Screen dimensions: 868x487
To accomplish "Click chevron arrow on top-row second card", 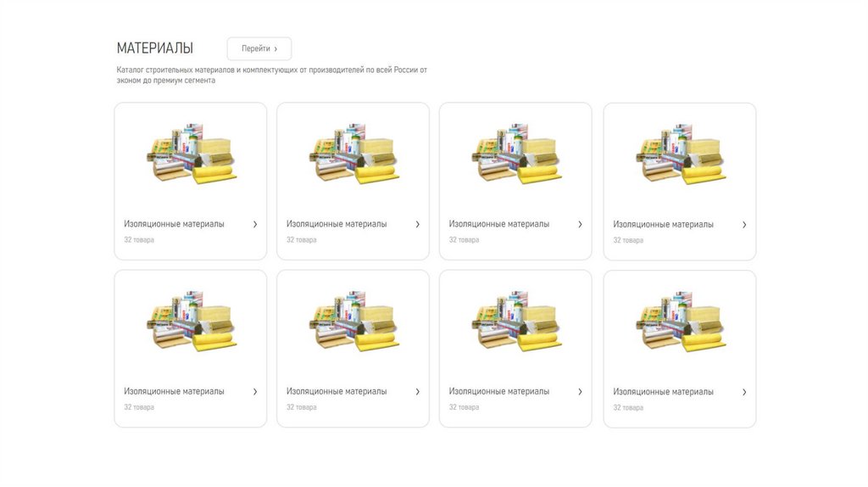I will point(417,224).
